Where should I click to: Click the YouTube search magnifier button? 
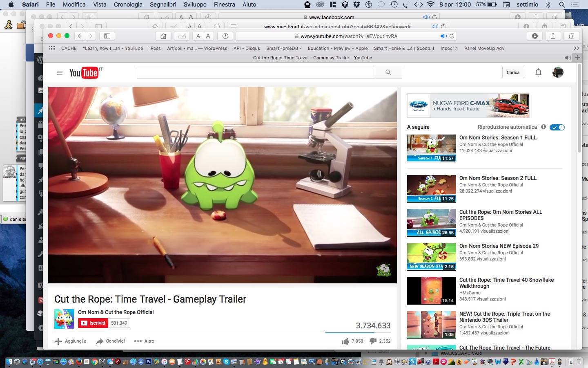[x=388, y=73]
